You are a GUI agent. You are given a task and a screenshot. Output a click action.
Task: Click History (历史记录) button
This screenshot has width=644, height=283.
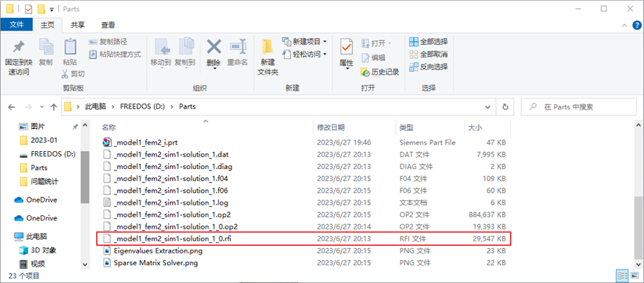tap(380, 72)
